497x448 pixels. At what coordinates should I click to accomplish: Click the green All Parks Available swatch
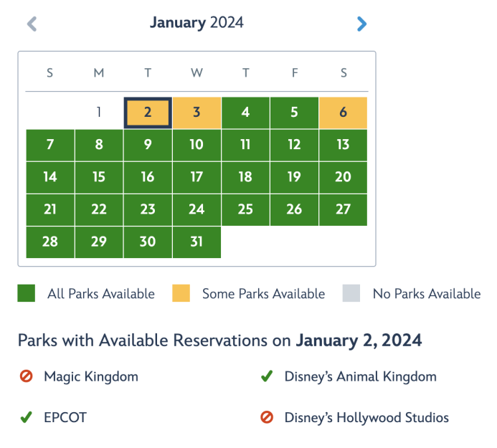point(27,293)
